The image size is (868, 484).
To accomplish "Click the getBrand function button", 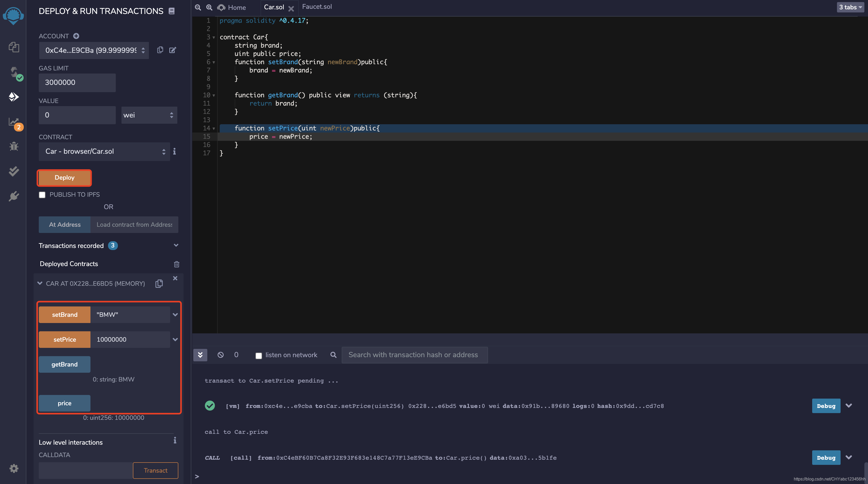I will [x=64, y=364].
